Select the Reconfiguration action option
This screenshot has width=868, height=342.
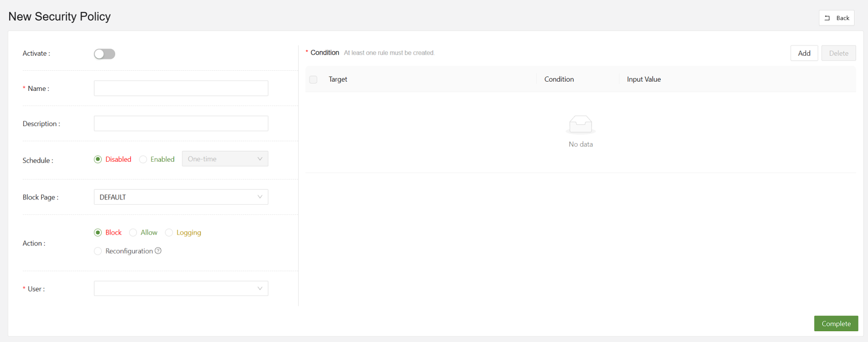point(98,252)
